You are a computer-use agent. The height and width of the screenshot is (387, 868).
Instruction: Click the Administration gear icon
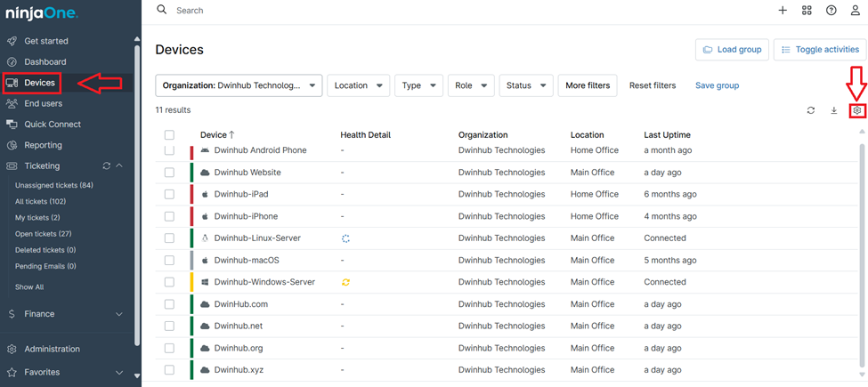tap(11, 350)
